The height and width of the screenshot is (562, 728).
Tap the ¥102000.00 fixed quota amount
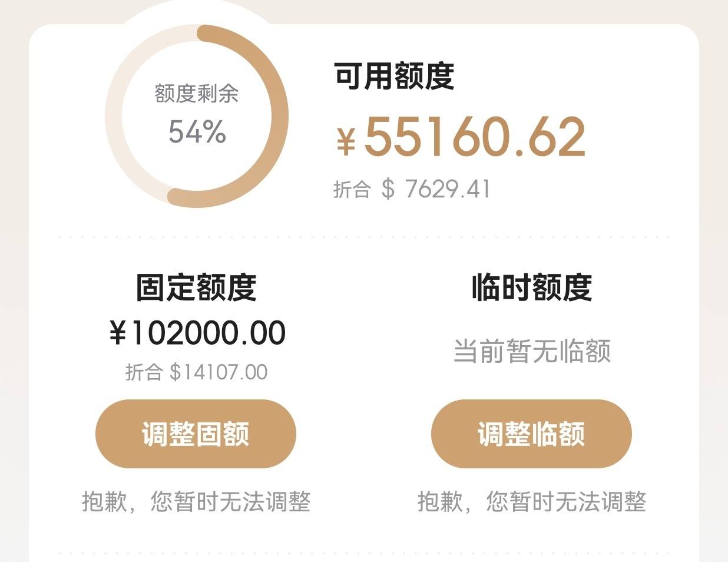(197, 333)
